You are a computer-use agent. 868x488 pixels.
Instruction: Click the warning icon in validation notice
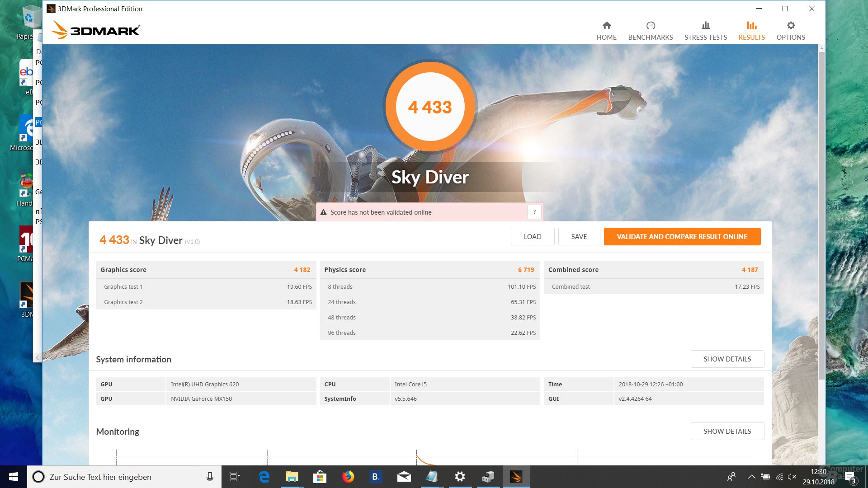tap(323, 212)
